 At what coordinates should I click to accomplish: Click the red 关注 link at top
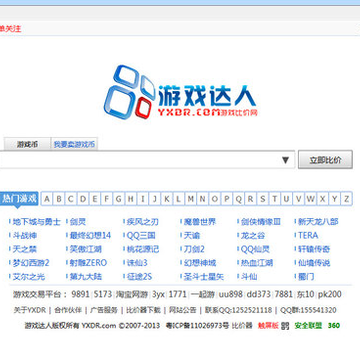tap(11, 29)
